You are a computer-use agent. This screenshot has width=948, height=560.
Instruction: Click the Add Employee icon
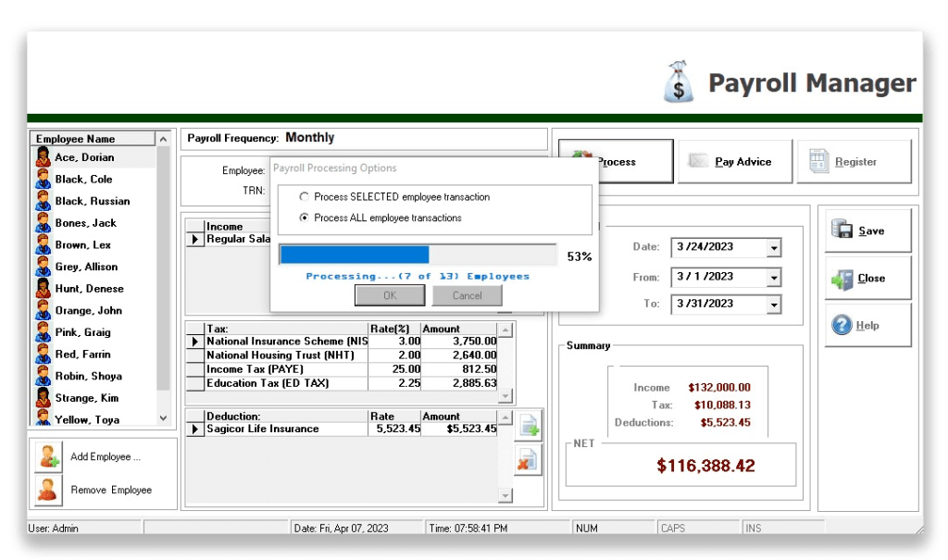[x=48, y=457]
